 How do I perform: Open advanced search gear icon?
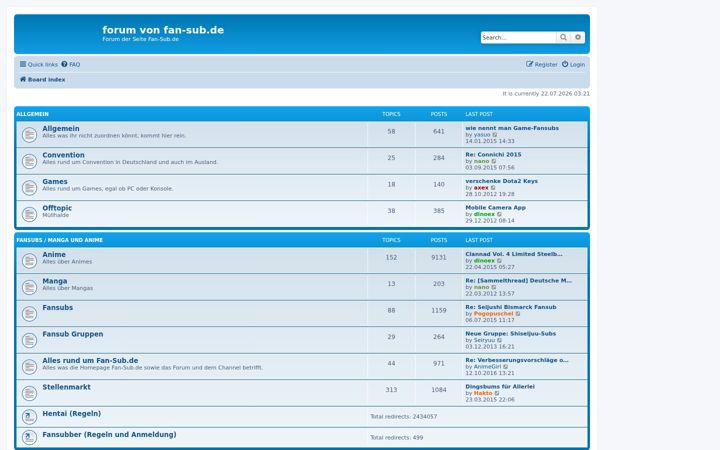pyautogui.click(x=578, y=37)
